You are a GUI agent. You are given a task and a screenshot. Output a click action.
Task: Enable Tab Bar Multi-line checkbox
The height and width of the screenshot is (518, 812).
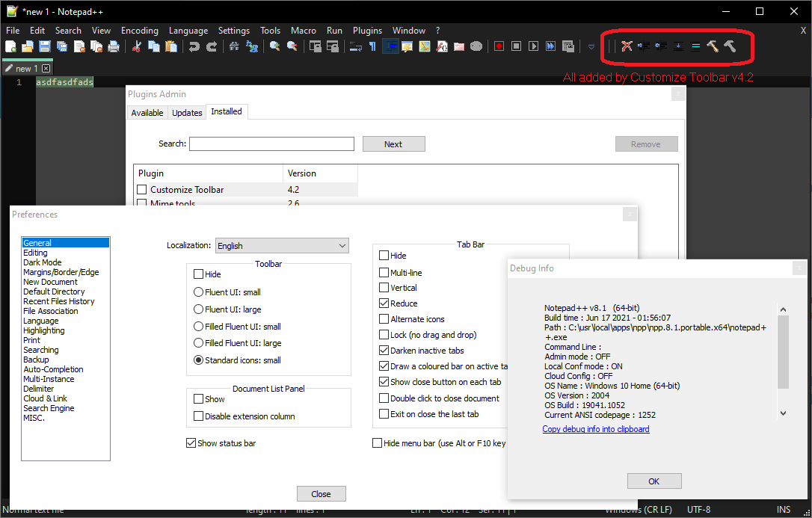point(384,273)
